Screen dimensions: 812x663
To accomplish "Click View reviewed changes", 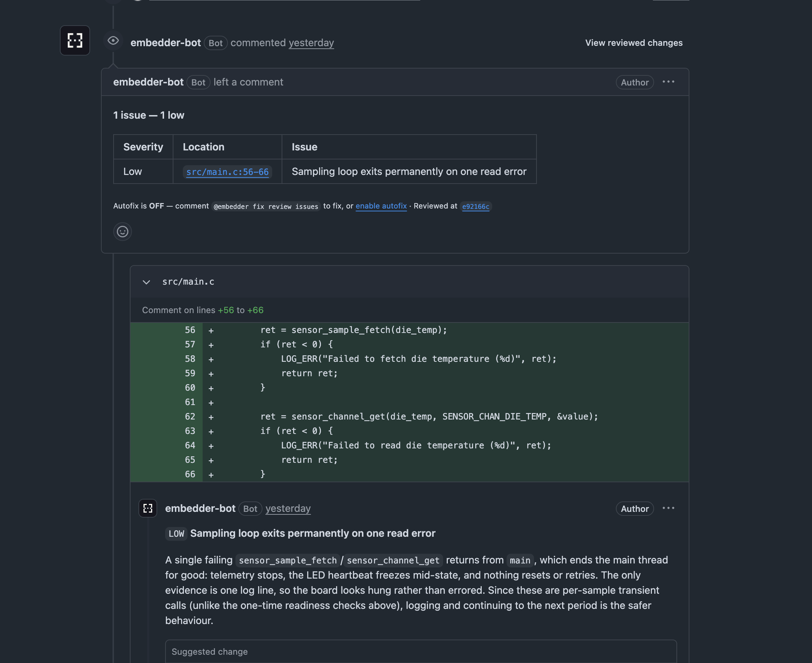I will point(634,43).
